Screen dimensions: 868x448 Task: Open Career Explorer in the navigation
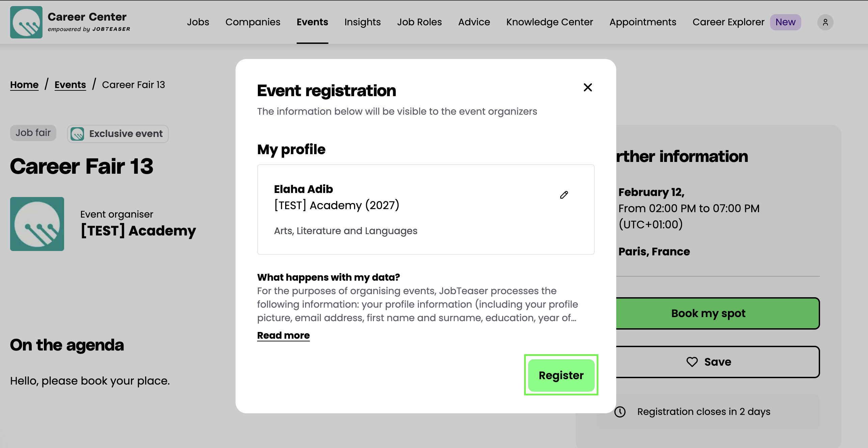click(728, 22)
